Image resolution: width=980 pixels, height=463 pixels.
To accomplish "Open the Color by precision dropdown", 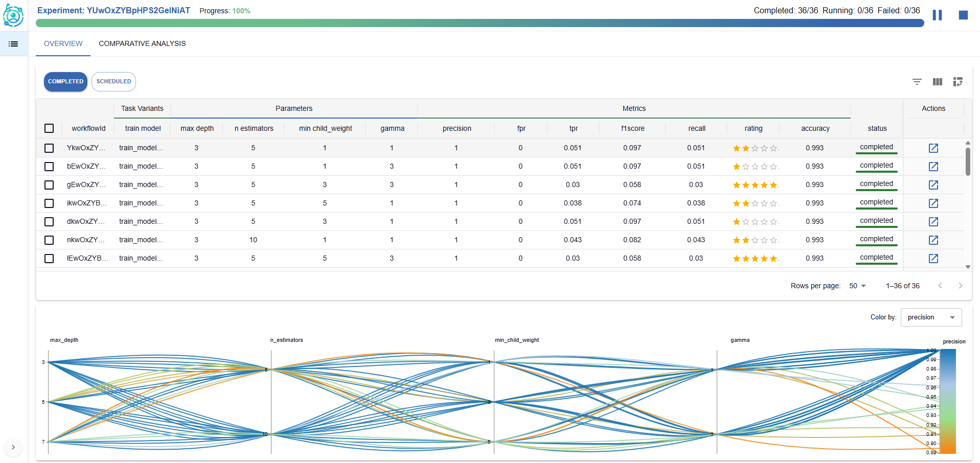I will tap(931, 317).
